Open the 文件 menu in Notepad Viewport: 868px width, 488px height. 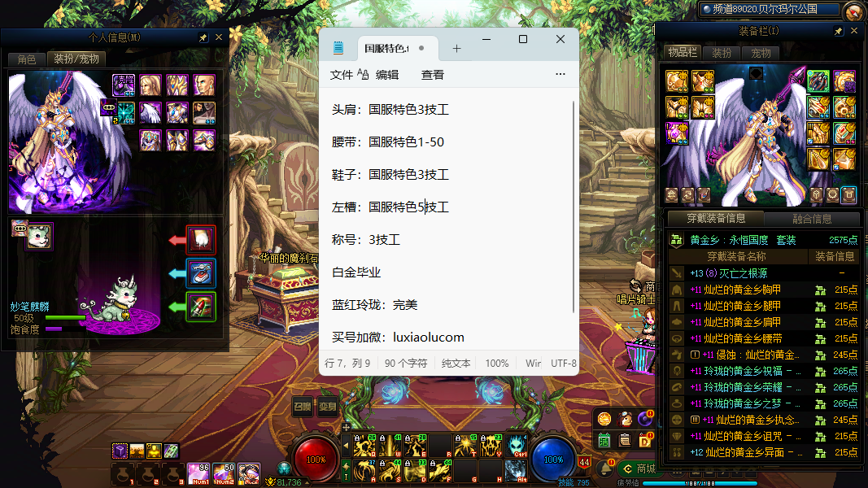(342, 75)
